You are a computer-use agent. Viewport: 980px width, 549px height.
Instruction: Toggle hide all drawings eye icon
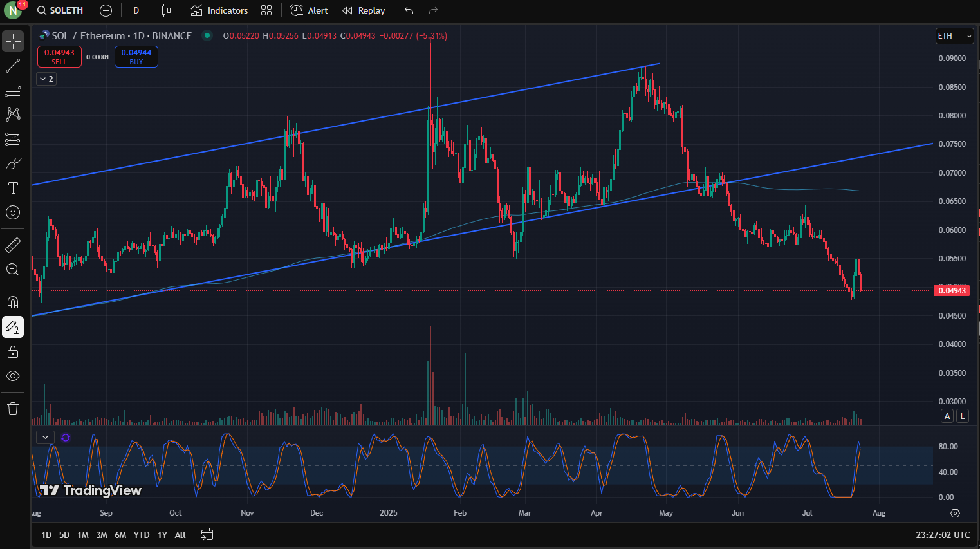tap(13, 376)
